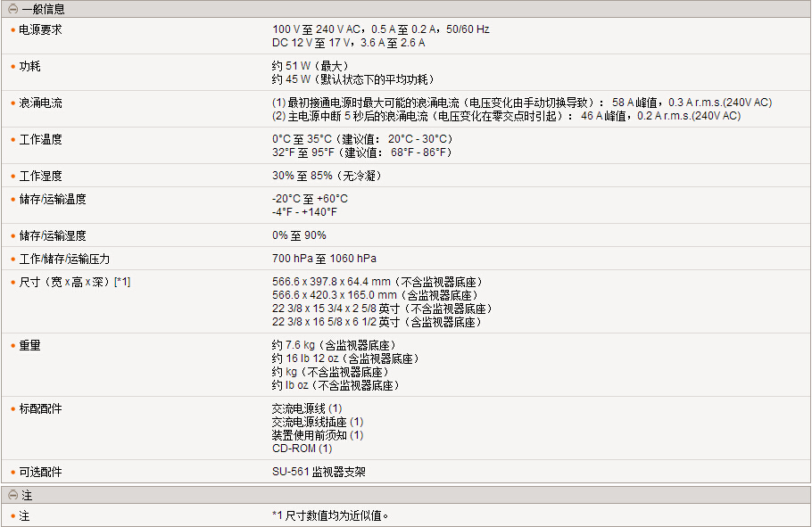Collapse the 注 section using its minus icon
The height and width of the screenshot is (527, 812).
12,495
